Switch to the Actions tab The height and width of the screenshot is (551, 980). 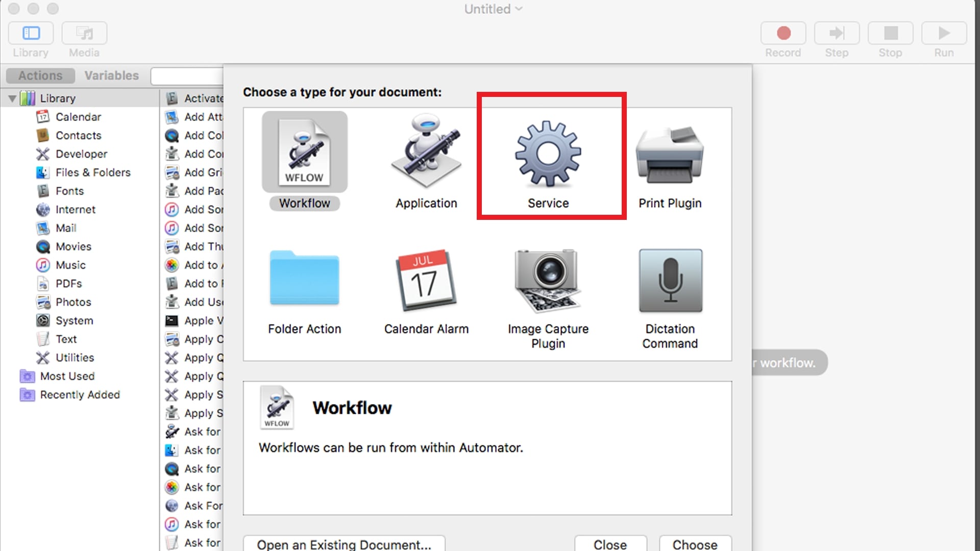click(40, 76)
